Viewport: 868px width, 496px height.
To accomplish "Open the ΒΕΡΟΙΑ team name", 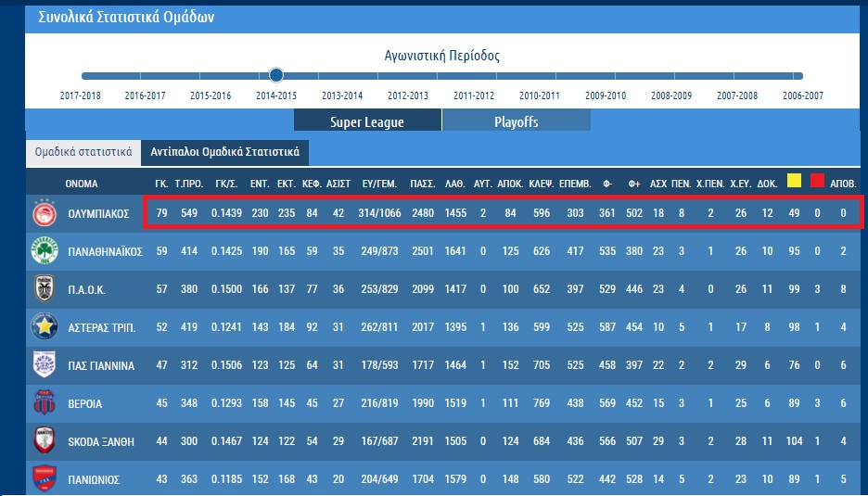I will click(x=84, y=404).
